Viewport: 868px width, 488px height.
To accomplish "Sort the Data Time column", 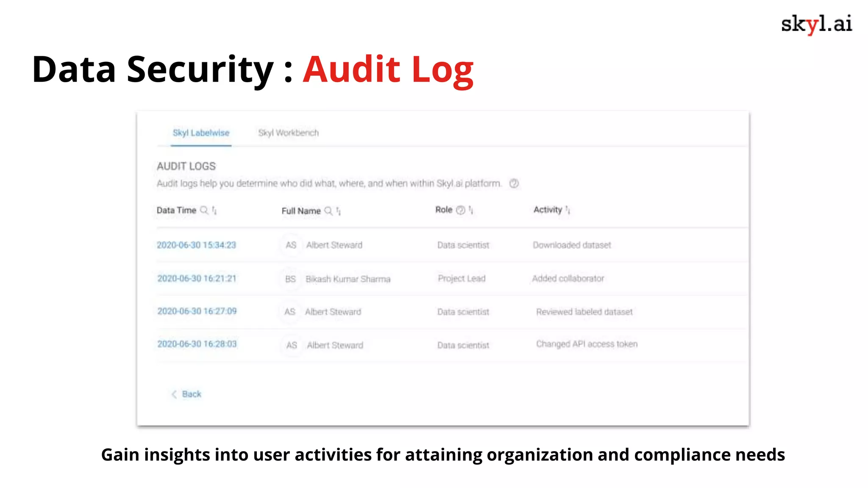I will coord(214,210).
